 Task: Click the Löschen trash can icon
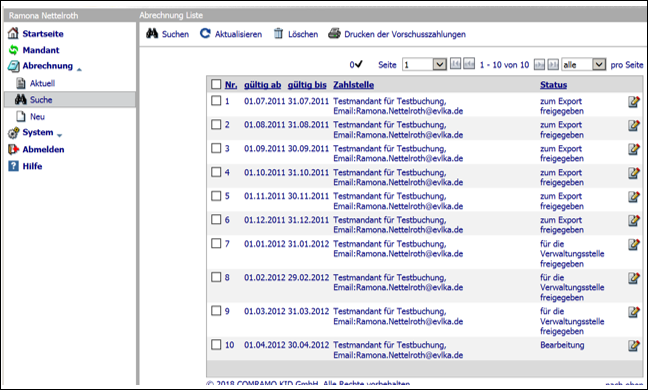point(279,33)
